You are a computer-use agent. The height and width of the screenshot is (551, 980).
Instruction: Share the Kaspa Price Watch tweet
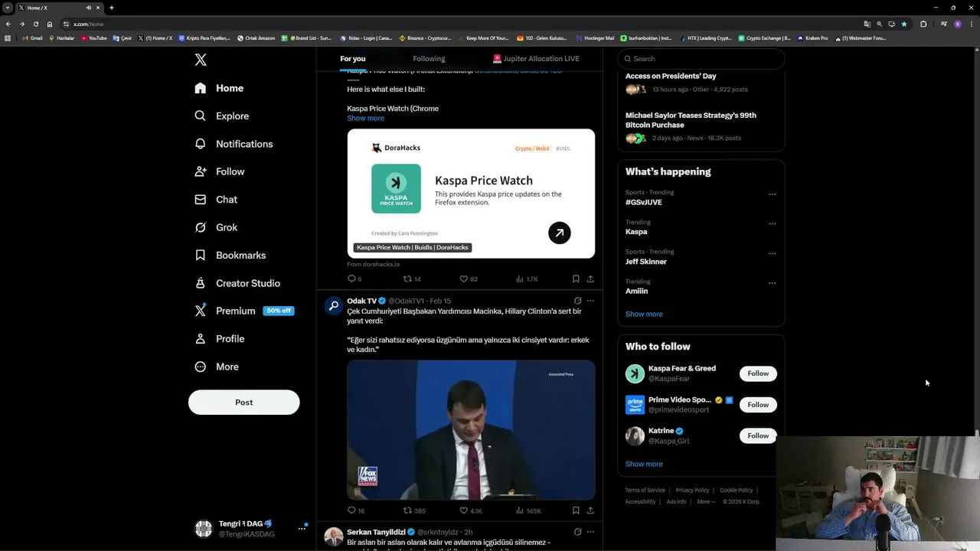coord(590,279)
